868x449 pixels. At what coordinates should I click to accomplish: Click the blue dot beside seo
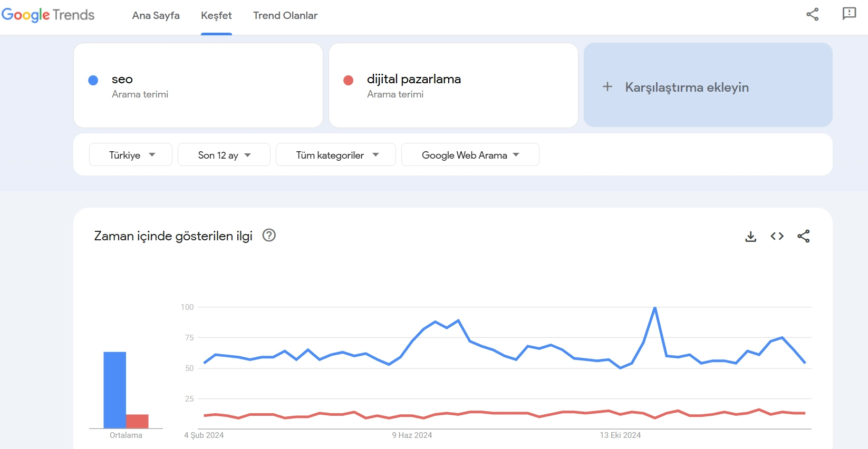[93, 80]
